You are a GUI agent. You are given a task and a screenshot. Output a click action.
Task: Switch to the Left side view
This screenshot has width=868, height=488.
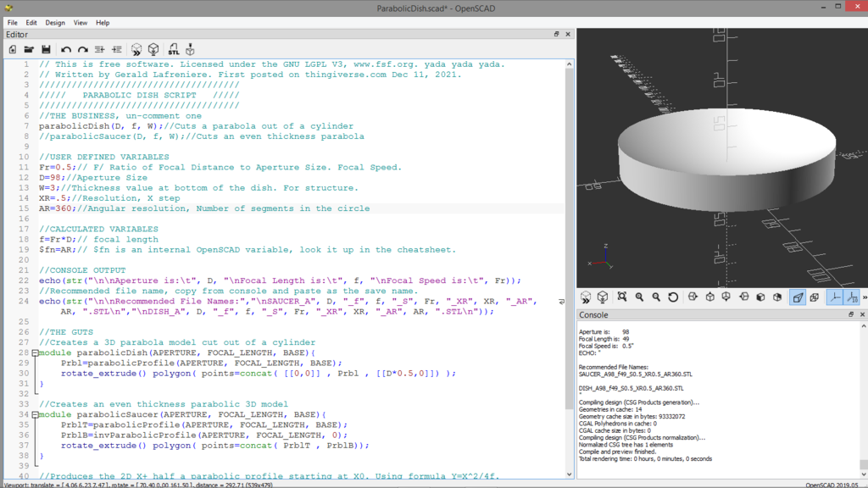743,297
